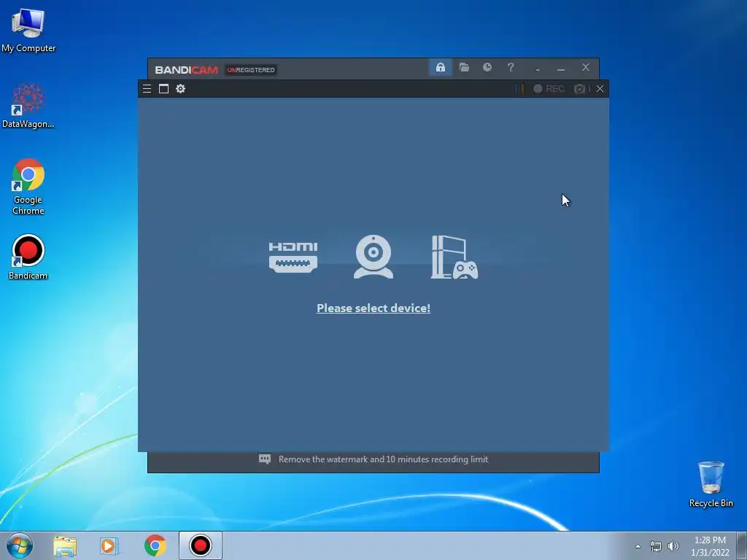Viewport: 747px width, 560px height.
Task: Close the Bandicam main window
Action: (586, 68)
